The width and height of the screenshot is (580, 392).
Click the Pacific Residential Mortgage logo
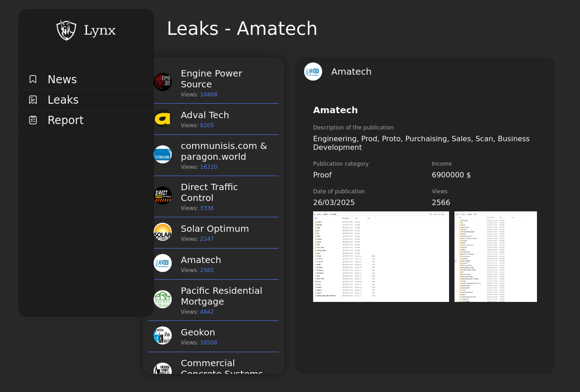(x=163, y=299)
